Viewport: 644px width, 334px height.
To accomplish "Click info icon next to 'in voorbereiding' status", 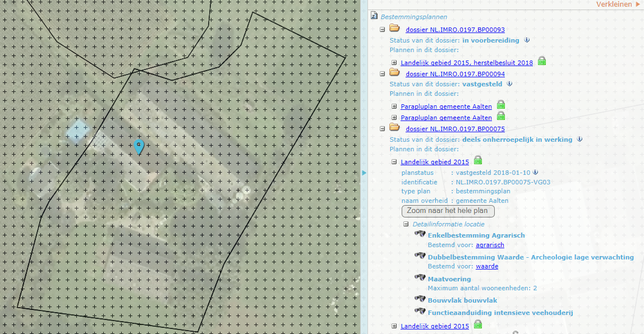I will 527,40.
